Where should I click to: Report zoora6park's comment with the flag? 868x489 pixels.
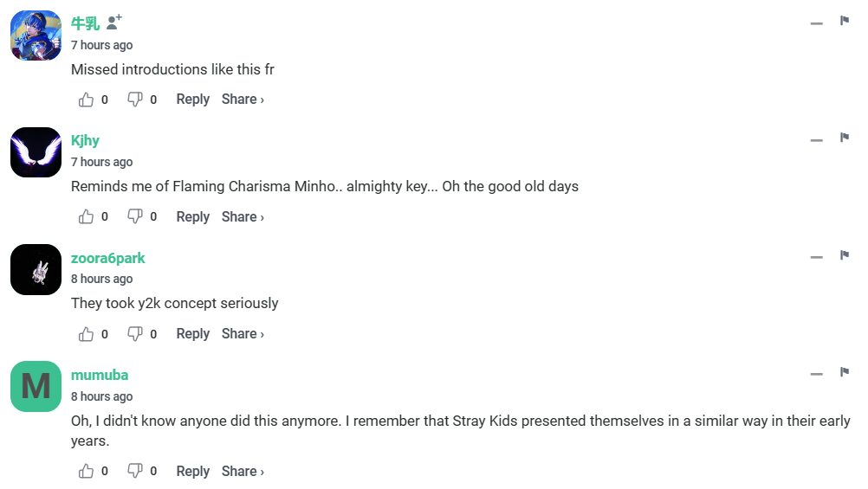pyautogui.click(x=845, y=255)
